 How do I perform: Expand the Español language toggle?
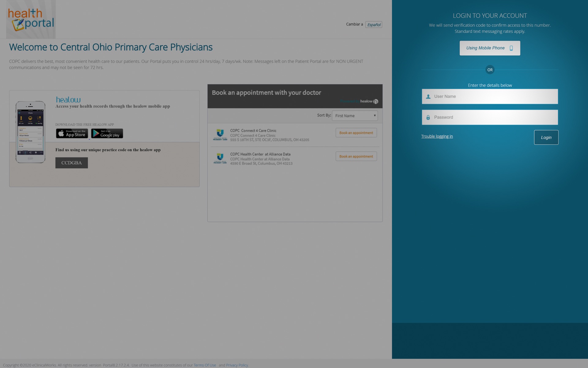coord(373,24)
